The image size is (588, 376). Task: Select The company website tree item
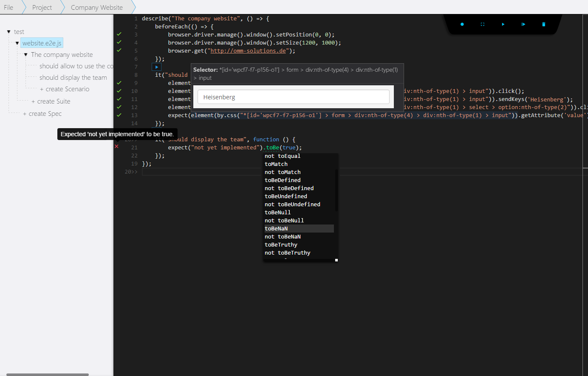[62, 55]
